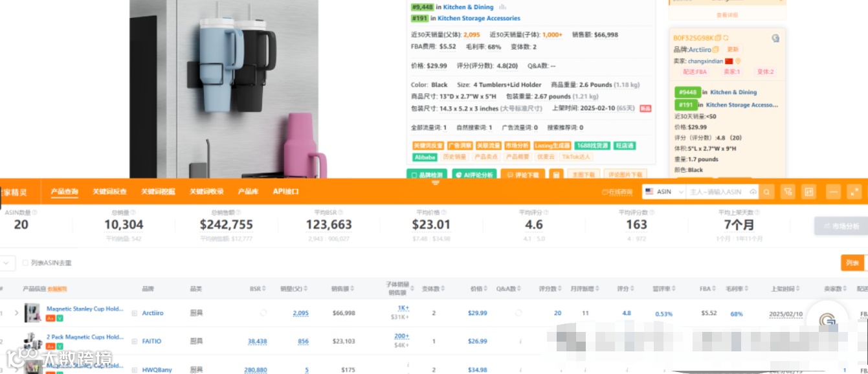Click the orange 广告洞察 tag
This screenshot has height=374, width=868.
459,146
